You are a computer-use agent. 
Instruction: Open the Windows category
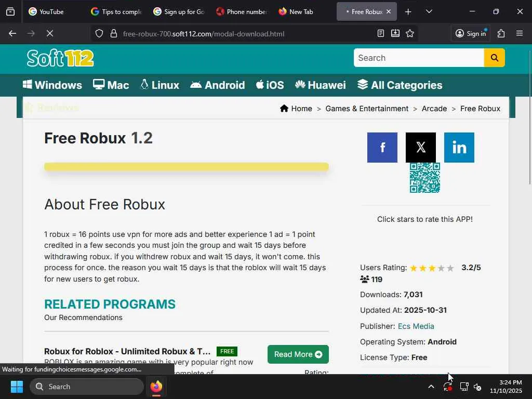click(52, 85)
